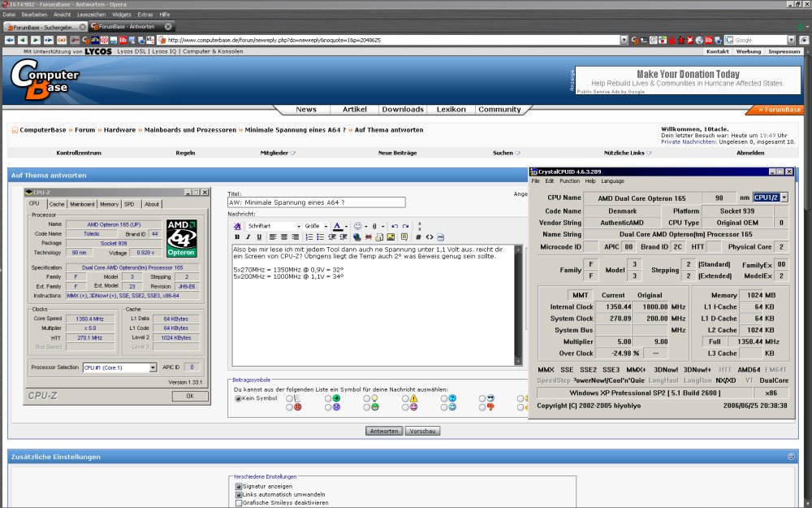Insert a bulleted list
This screenshot has height=508, width=812.
click(x=320, y=237)
